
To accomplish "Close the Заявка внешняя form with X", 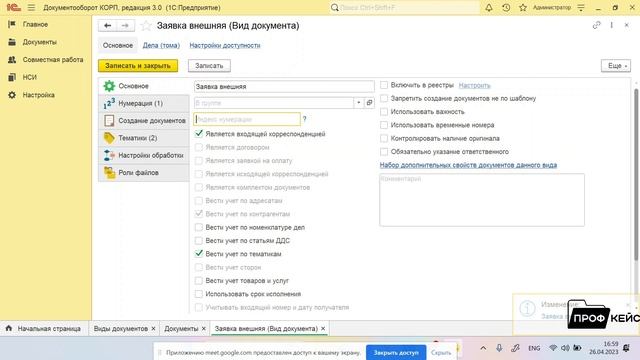I will (x=627, y=25).
